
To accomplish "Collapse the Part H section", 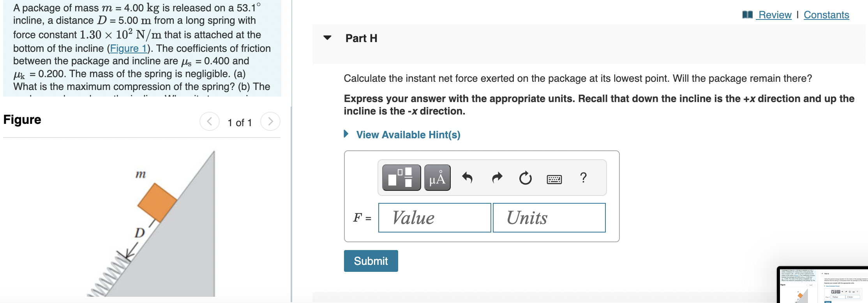I will pos(327,38).
